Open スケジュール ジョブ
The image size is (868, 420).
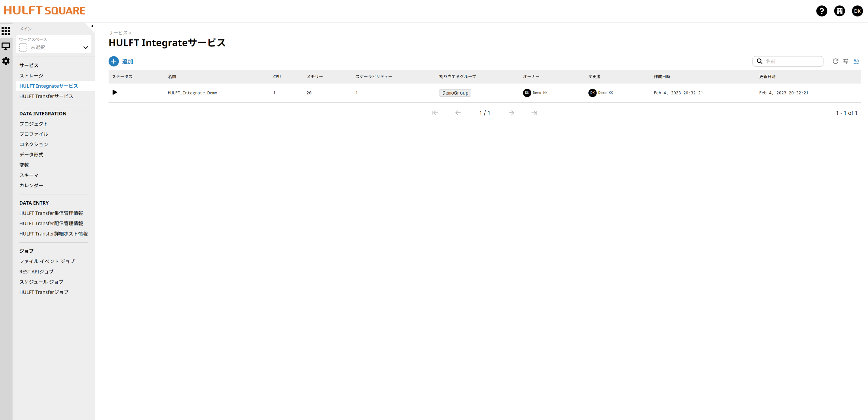pos(41,282)
